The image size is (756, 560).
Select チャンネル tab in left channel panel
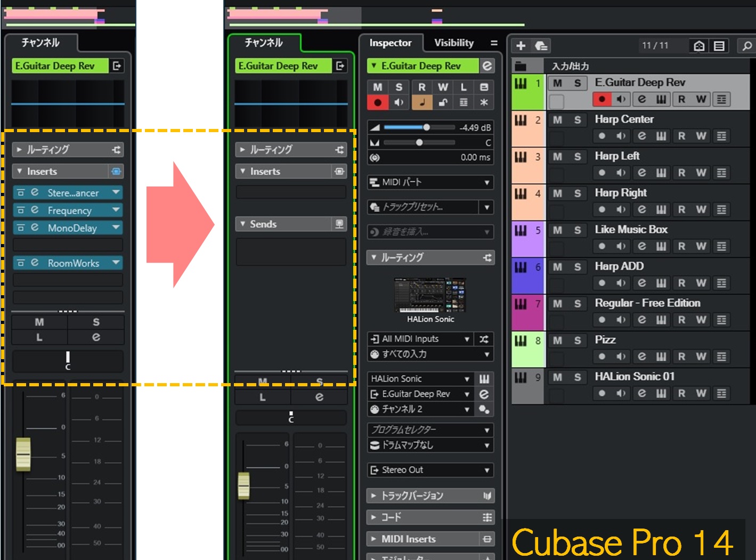point(41,42)
